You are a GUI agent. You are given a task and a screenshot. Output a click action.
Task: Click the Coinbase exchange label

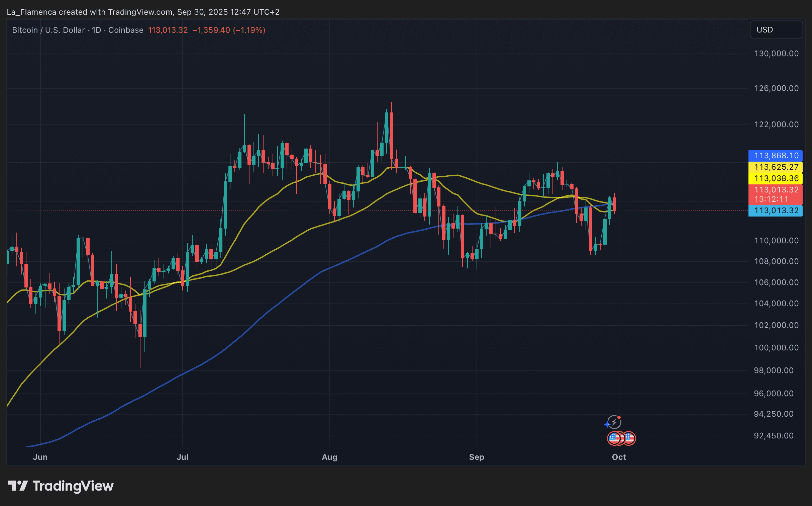click(x=126, y=30)
